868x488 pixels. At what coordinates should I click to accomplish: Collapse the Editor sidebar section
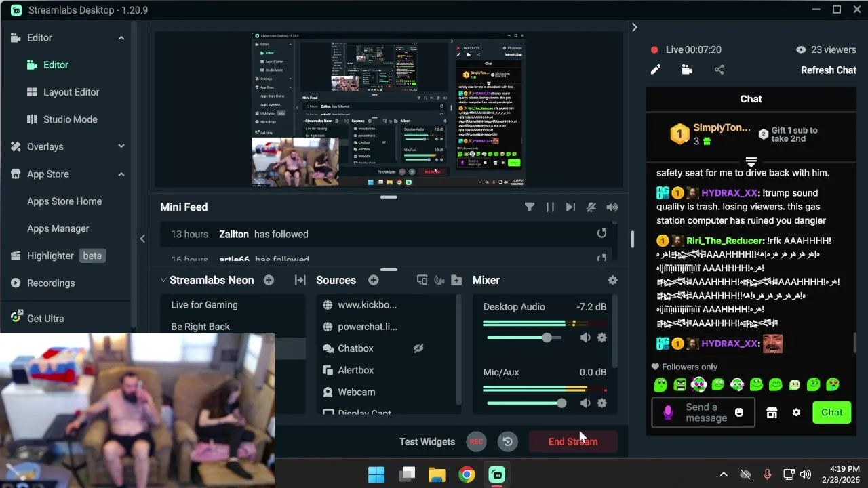121,38
